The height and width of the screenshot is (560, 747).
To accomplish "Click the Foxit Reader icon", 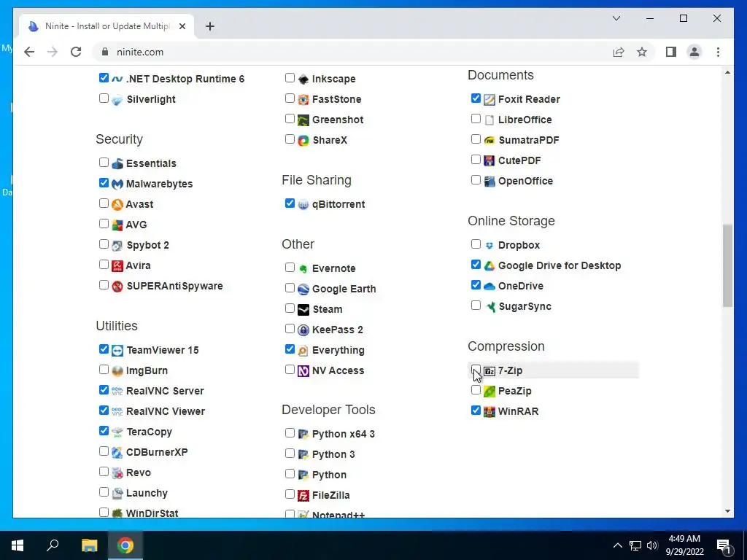I will (x=489, y=99).
